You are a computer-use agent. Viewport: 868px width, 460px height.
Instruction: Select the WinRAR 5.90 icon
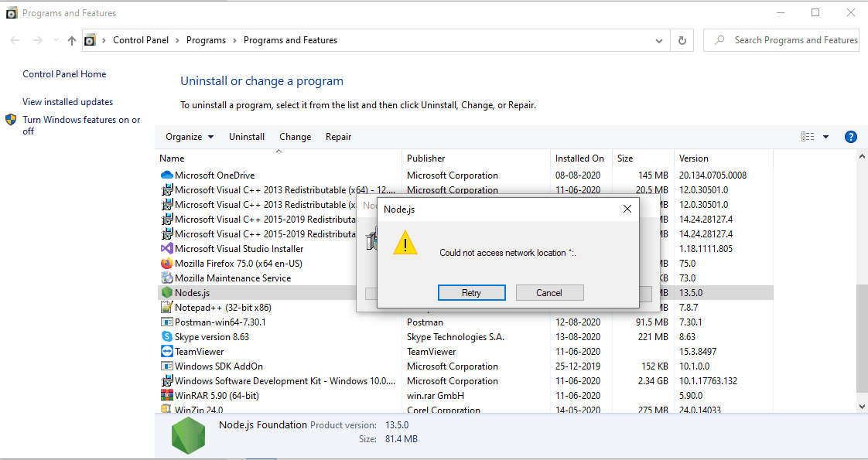tap(166, 395)
